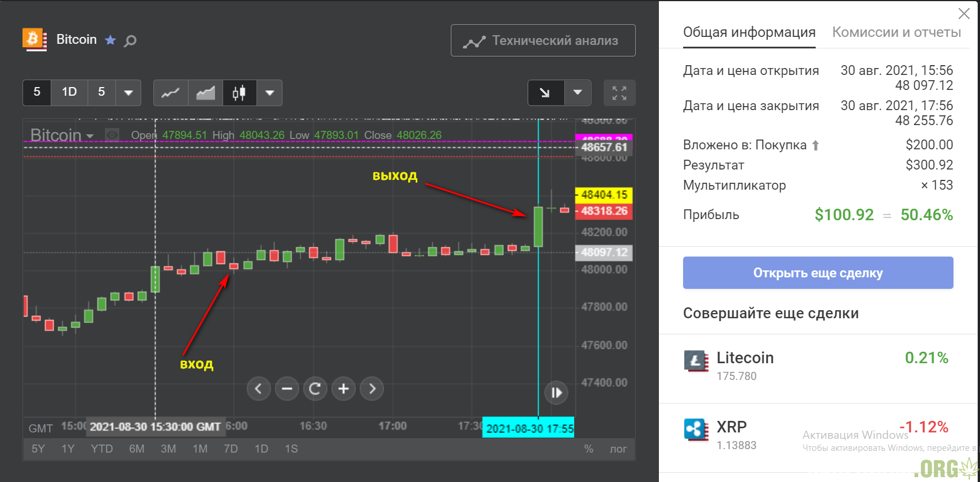This screenshot has width=980, height=482.
Task: Click Открыть еще сделку button
Action: tap(818, 273)
